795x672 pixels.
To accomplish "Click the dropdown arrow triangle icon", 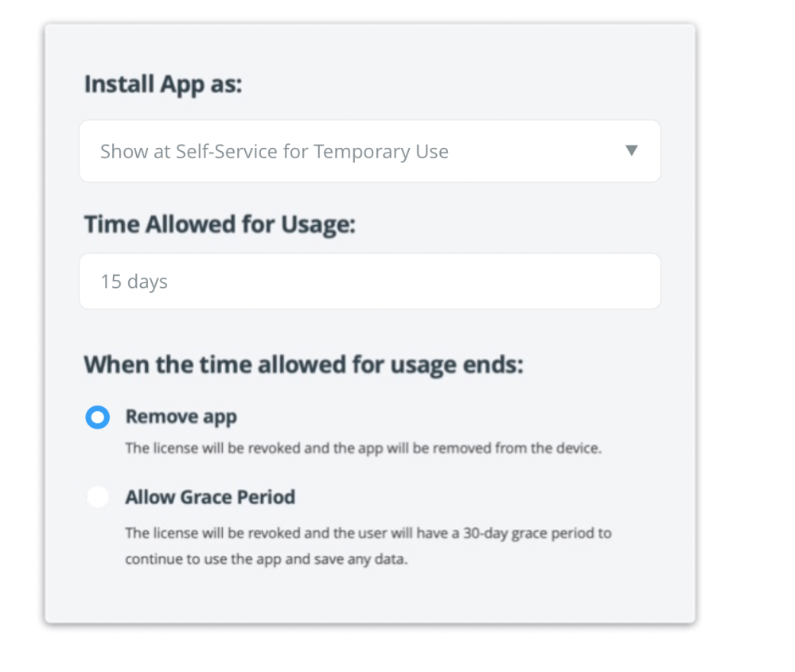I will click(x=631, y=150).
